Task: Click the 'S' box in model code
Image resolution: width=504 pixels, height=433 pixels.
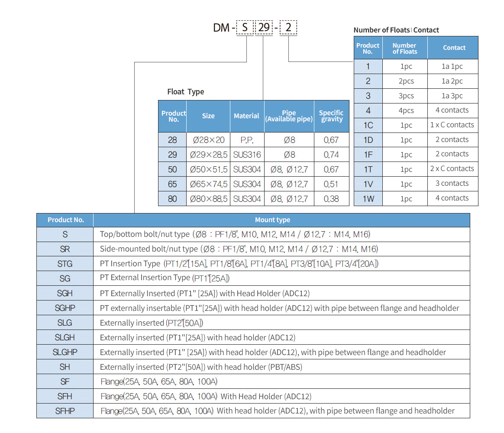Action: pyautogui.click(x=245, y=28)
